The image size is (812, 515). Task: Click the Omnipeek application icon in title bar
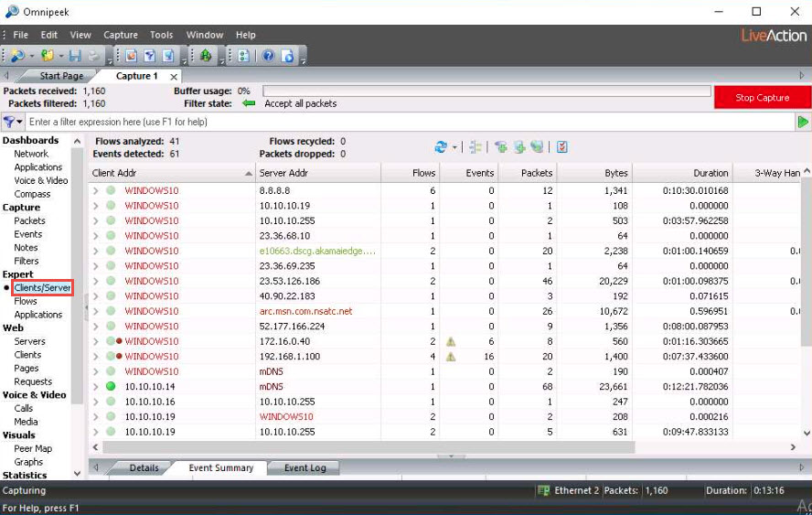click(x=11, y=11)
